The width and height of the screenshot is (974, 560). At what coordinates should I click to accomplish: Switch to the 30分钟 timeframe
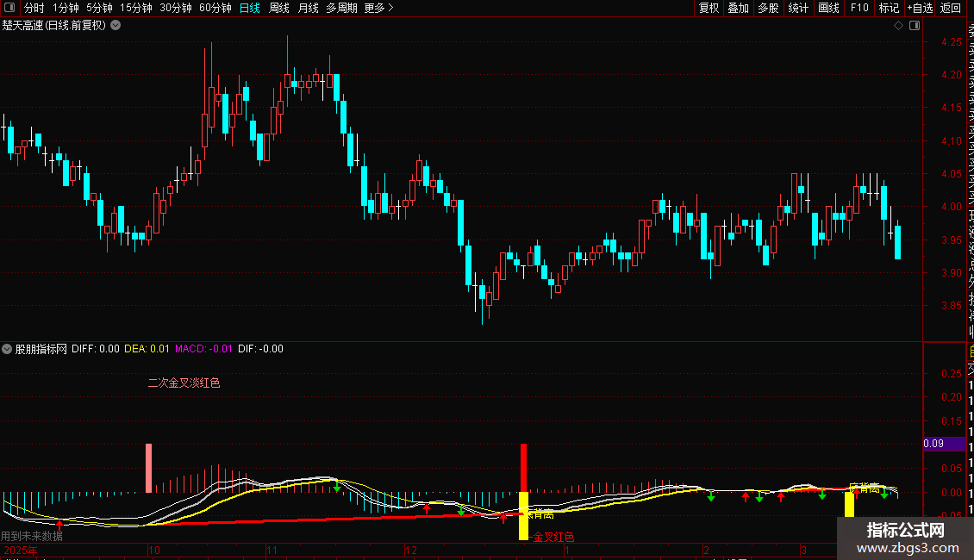tap(176, 8)
